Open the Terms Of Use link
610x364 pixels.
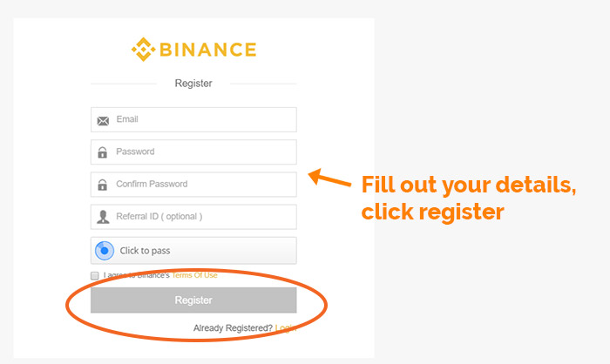[x=194, y=275]
